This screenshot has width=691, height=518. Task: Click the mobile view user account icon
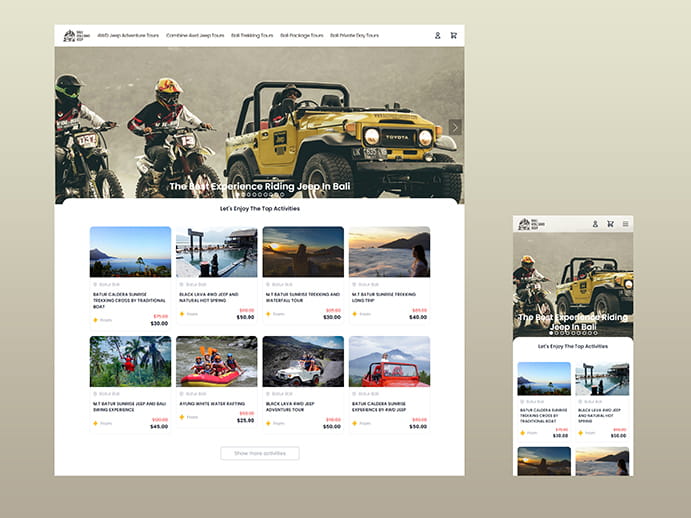click(595, 224)
